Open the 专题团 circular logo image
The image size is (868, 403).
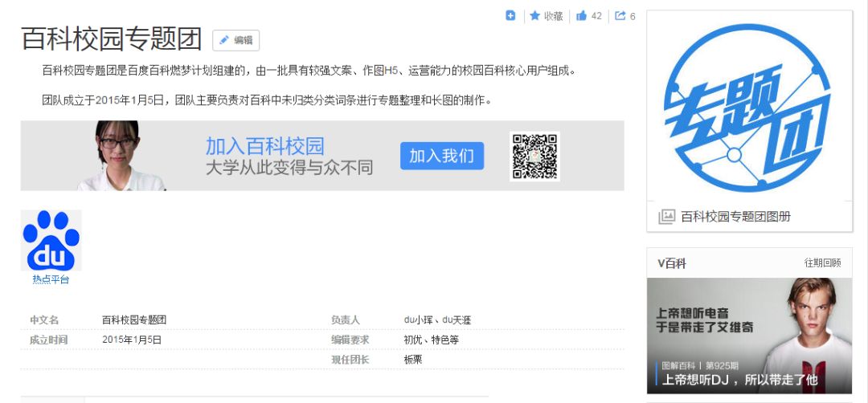(x=749, y=107)
